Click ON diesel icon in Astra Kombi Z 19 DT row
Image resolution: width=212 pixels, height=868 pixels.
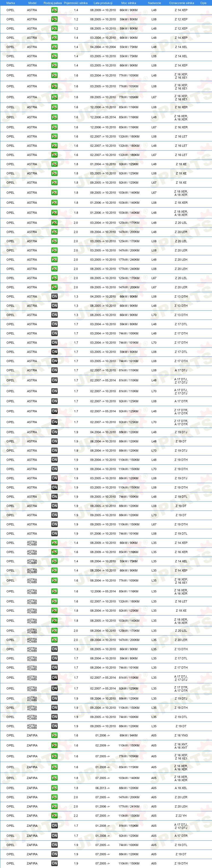(x=54, y=726)
